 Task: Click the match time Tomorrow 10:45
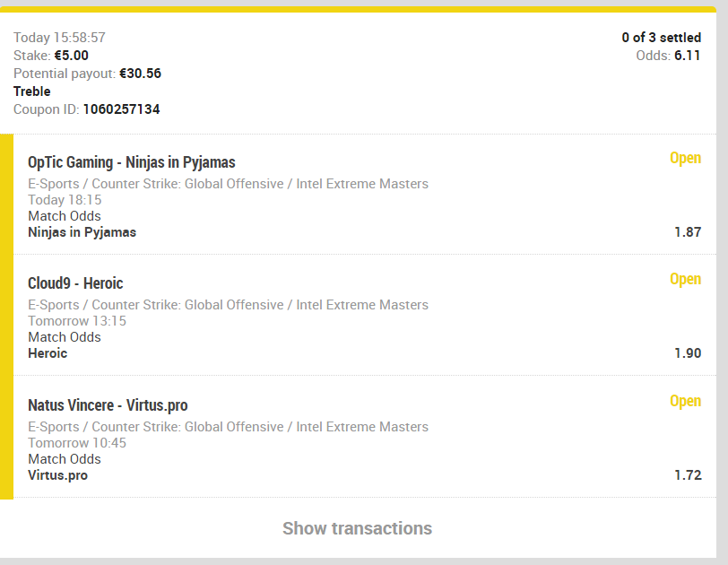77,443
